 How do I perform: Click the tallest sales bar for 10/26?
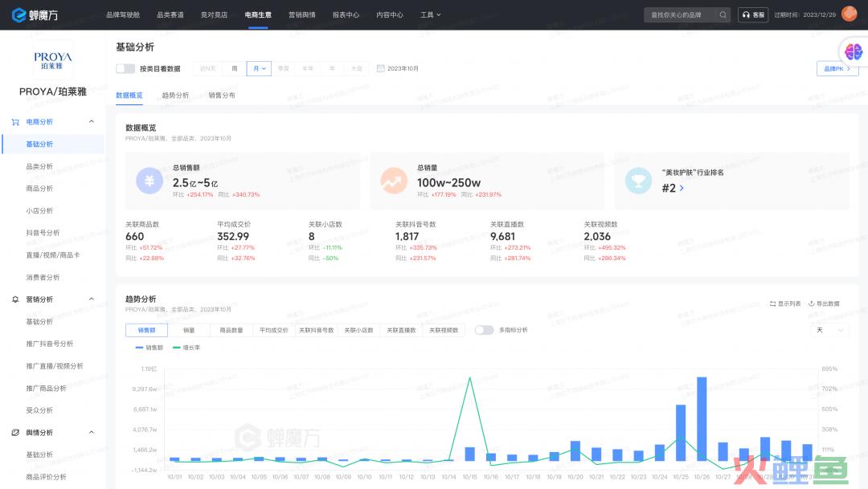702,419
